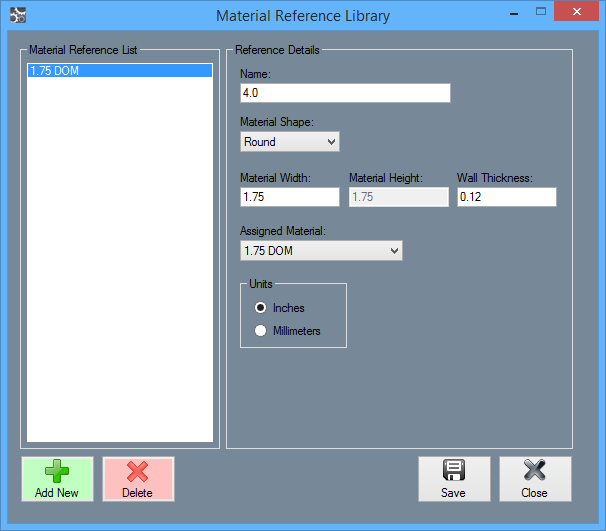Select 1.75 DOM in the reference list
The height and width of the screenshot is (531, 606).
pos(120,71)
